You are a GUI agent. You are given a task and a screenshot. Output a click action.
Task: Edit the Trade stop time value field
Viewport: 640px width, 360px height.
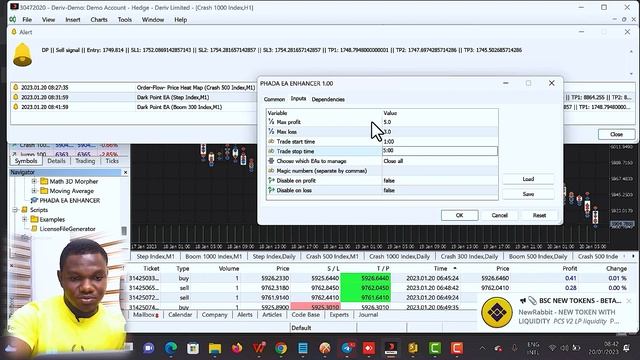[440, 151]
